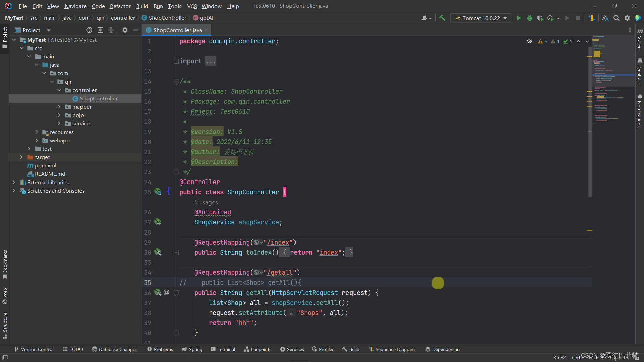Open the Translate plugin icon

605,18
